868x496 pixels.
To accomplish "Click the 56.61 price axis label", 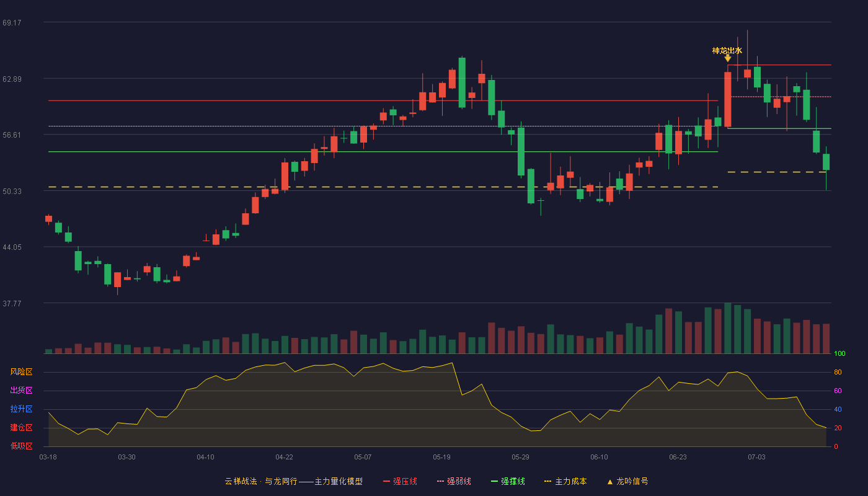I will point(12,135).
